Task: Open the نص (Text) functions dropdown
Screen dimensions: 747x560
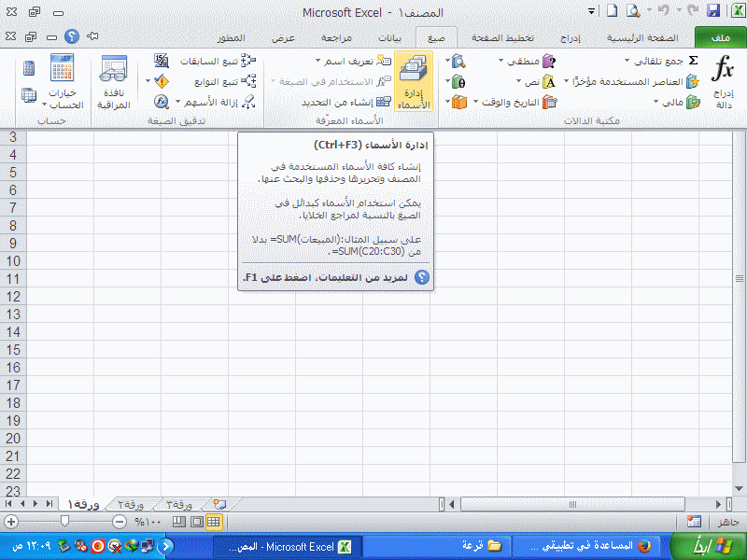Action: (536, 81)
